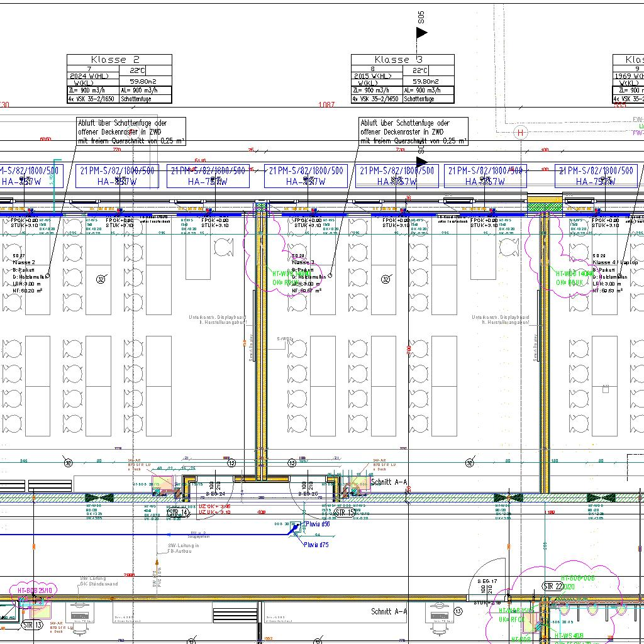This screenshot has width=644, height=644.
Task: Select the Pluvia d56 label
Action: (x=317, y=524)
